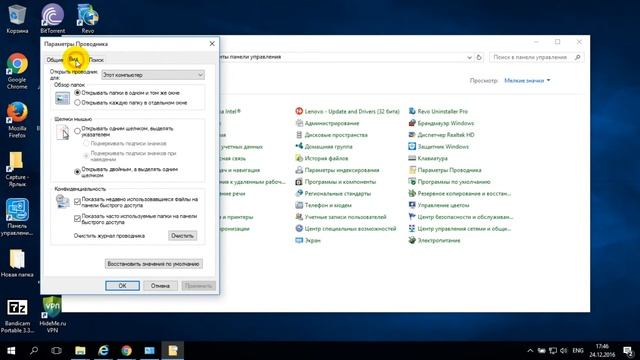Open 'Управление цветом' in Control Panel
Screen dimensions: 640x360
point(439,205)
